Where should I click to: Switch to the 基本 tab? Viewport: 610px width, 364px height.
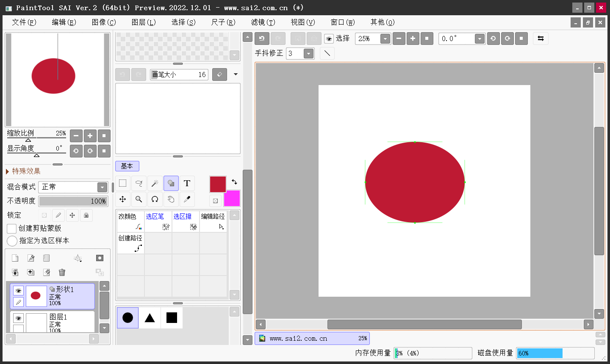tap(127, 166)
